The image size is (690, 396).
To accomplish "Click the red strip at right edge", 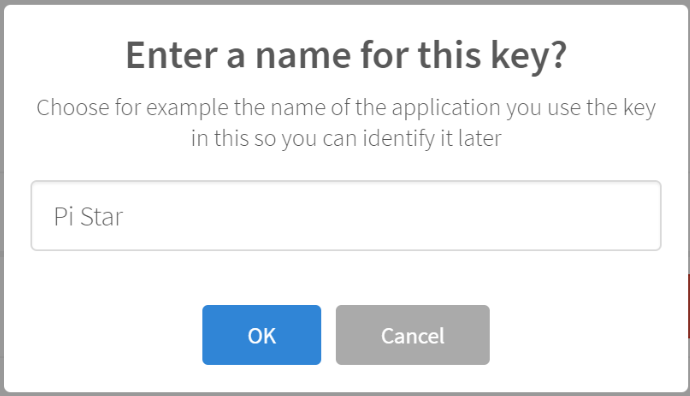I will click(x=689, y=306).
